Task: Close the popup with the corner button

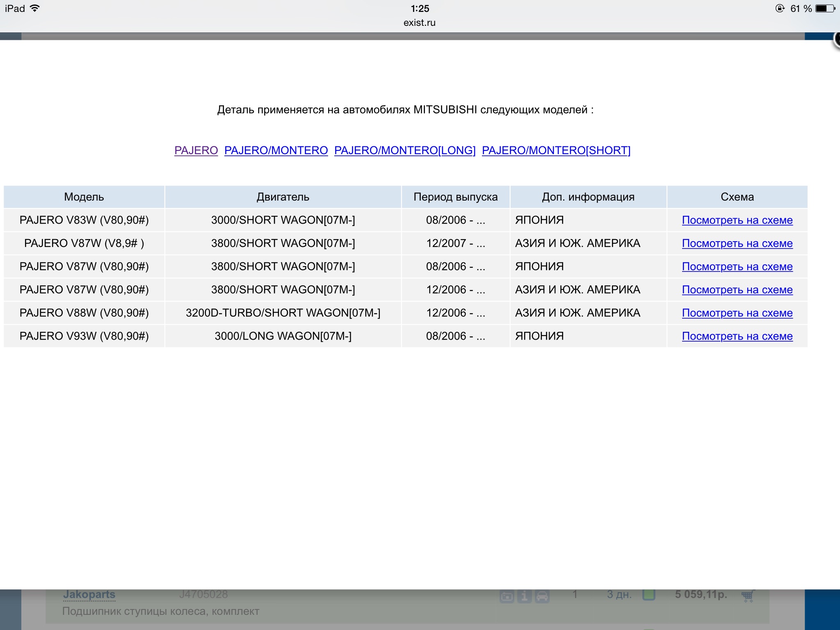Action: tap(837, 41)
